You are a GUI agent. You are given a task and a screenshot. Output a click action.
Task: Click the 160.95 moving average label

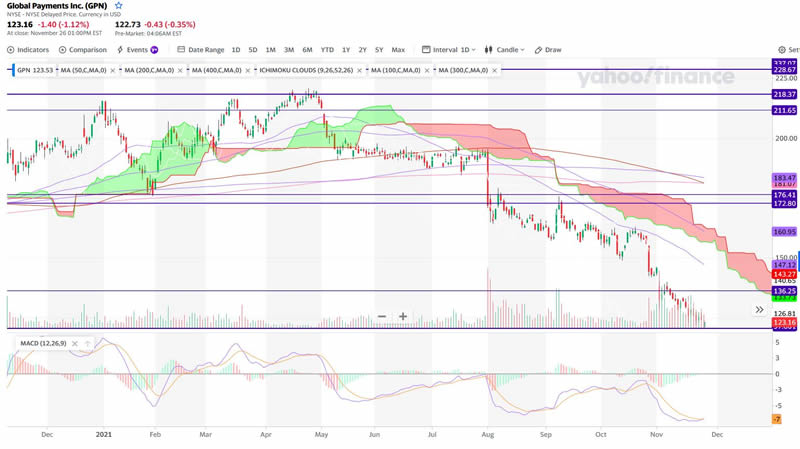784,232
